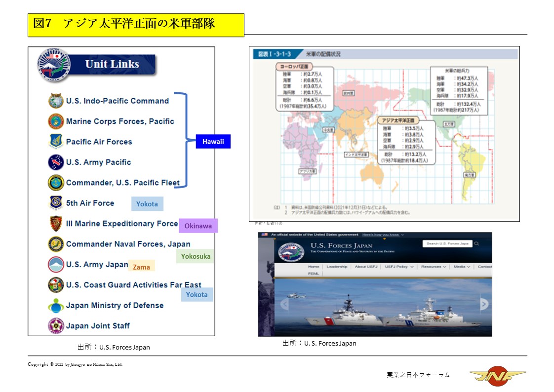554x392 pixels.
Task: Click the U.S. Forces Japan website seal
Action: point(291,252)
